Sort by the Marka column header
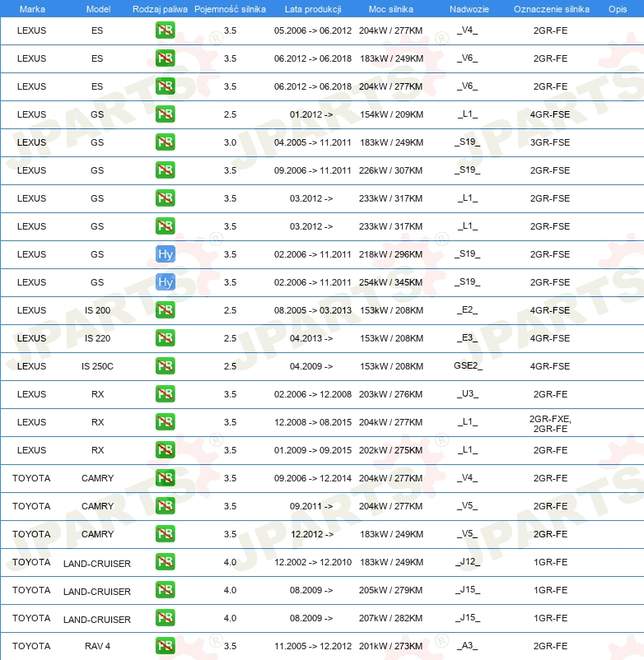Image resolution: width=644 pixels, height=660 pixels. coord(32,8)
